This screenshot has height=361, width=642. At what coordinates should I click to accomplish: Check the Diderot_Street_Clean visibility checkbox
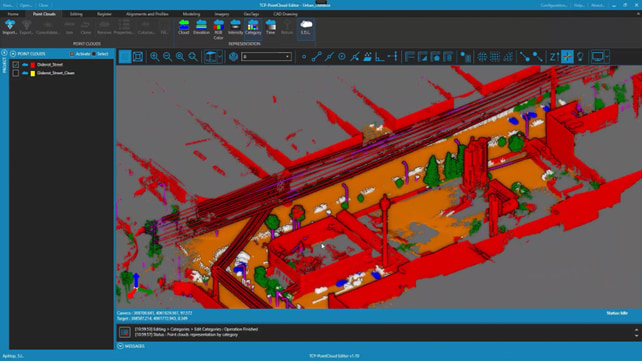16,73
